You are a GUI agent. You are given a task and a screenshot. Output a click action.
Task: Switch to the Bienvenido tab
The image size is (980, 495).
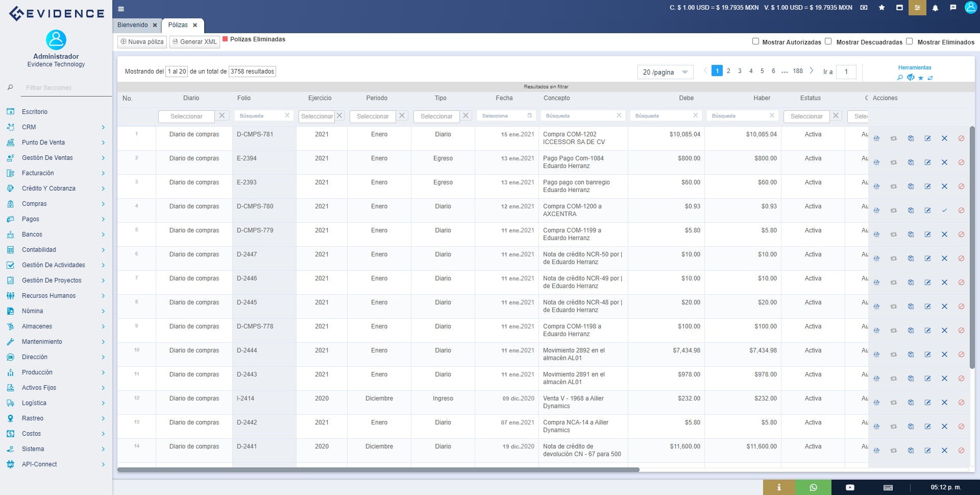tap(132, 25)
